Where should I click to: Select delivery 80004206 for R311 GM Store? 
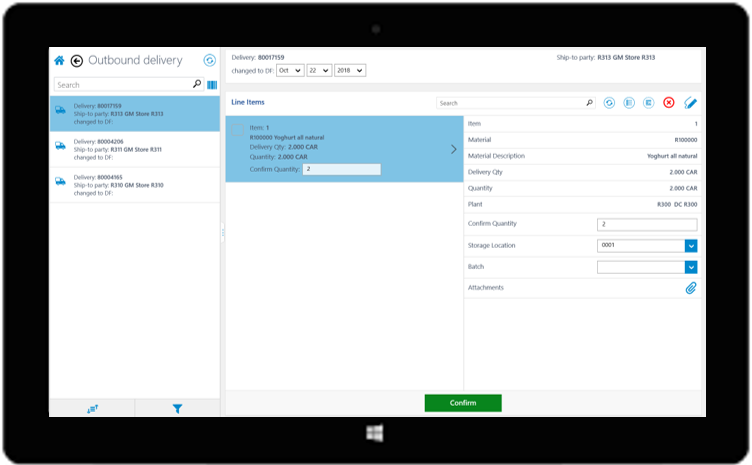coord(134,149)
